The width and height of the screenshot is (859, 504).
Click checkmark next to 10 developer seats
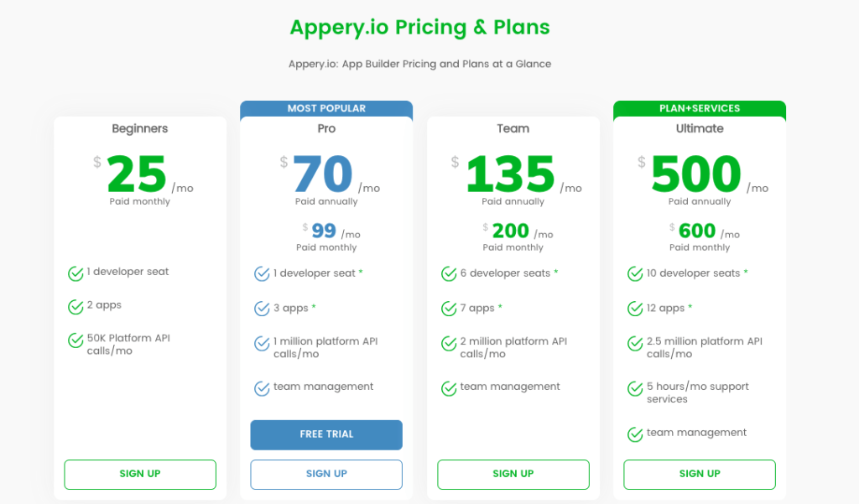point(635,273)
